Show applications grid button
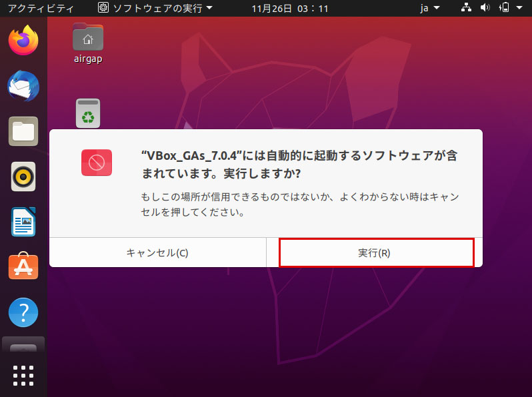532x397 pixels. click(x=23, y=375)
